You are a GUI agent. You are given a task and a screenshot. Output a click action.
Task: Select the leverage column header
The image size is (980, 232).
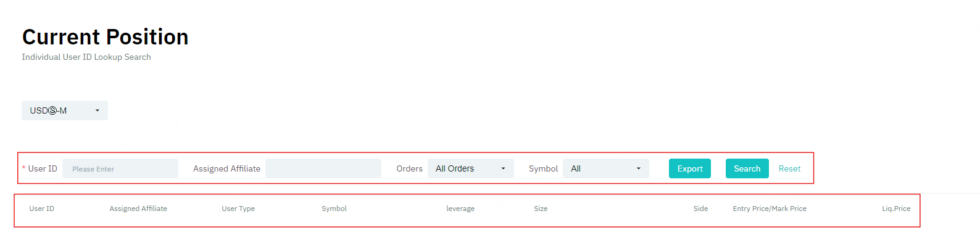pyautogui.click(x=460, y=209)
